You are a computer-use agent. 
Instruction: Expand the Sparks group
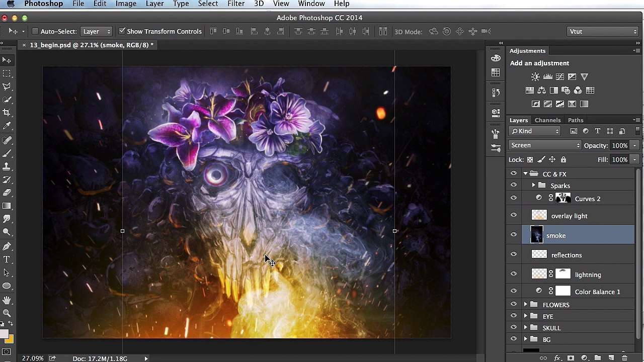coord(533,186)
